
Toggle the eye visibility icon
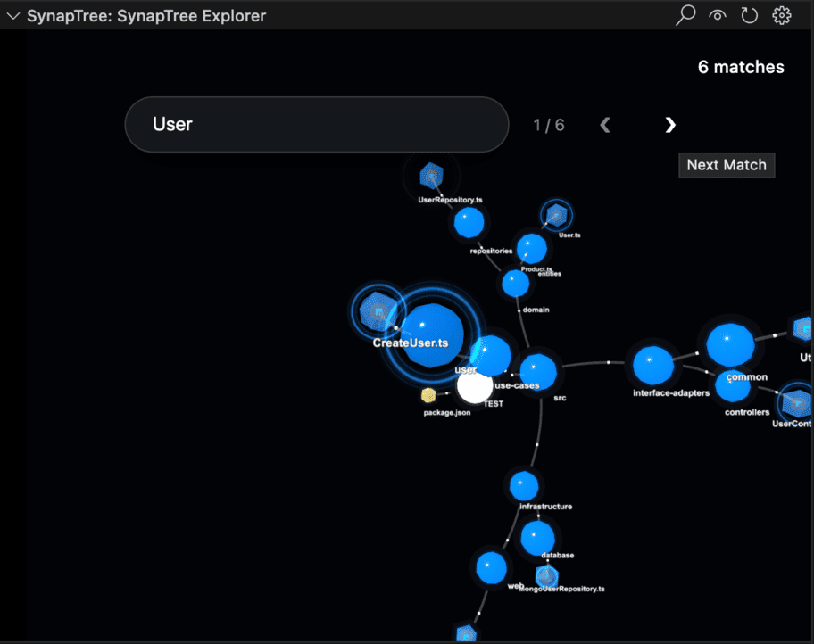click(718, 15)
